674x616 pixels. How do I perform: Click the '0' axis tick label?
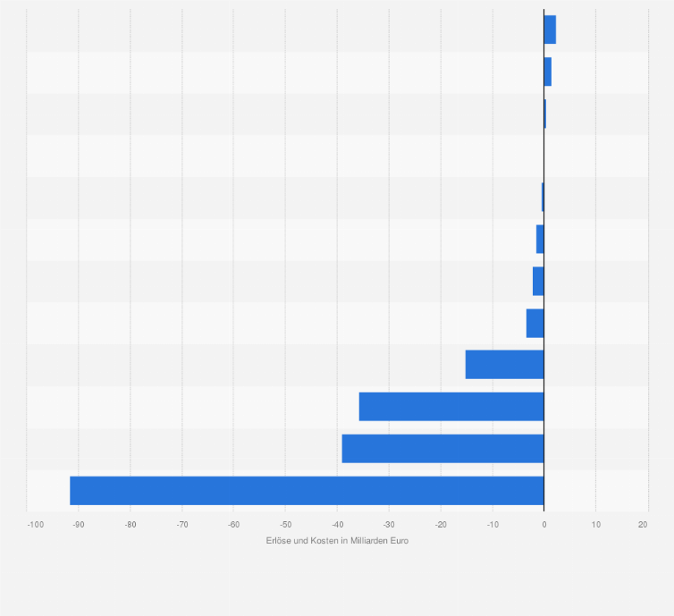click(544, 525)
